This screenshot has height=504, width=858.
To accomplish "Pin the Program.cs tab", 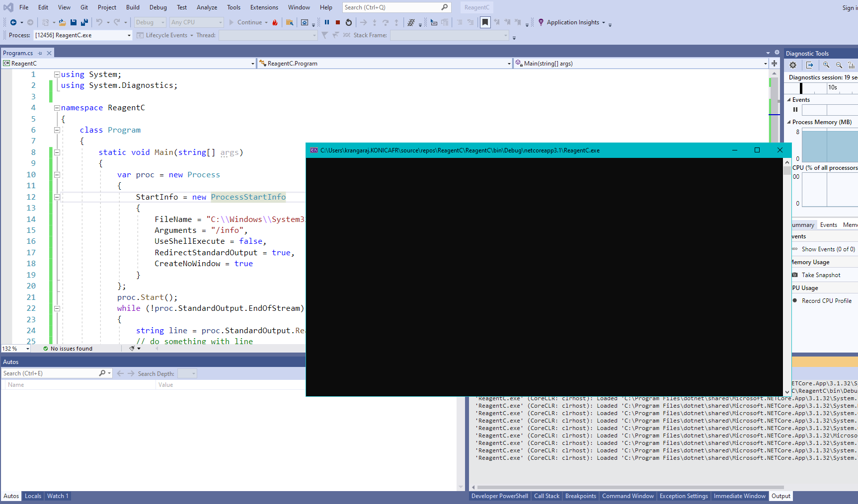I will (x=40, y=53).
